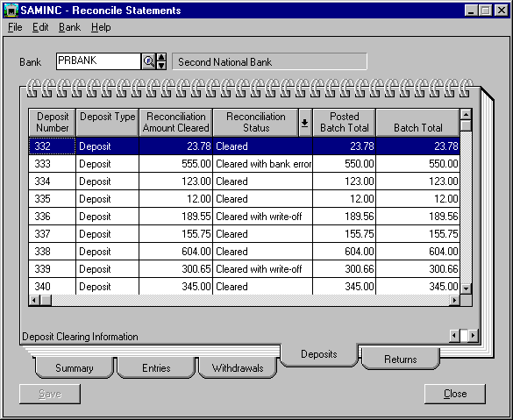Select deposit 336 status cell
Viewport: 513px width, 420px height.
tap(263, 217)
